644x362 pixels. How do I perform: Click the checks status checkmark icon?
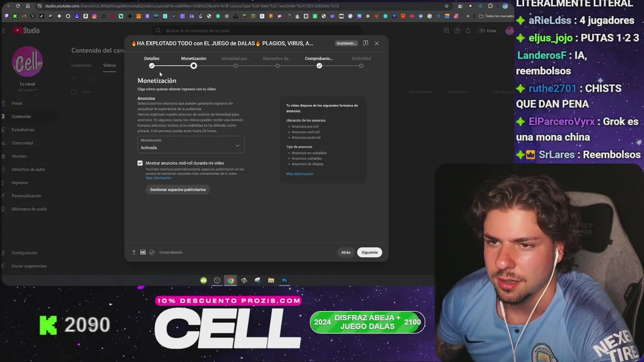pos(151,252)
